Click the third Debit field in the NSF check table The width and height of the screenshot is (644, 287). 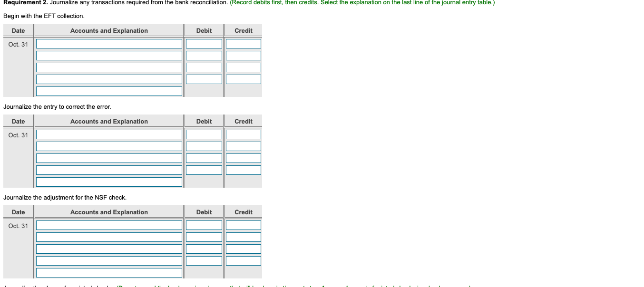(x=204, y=249)
